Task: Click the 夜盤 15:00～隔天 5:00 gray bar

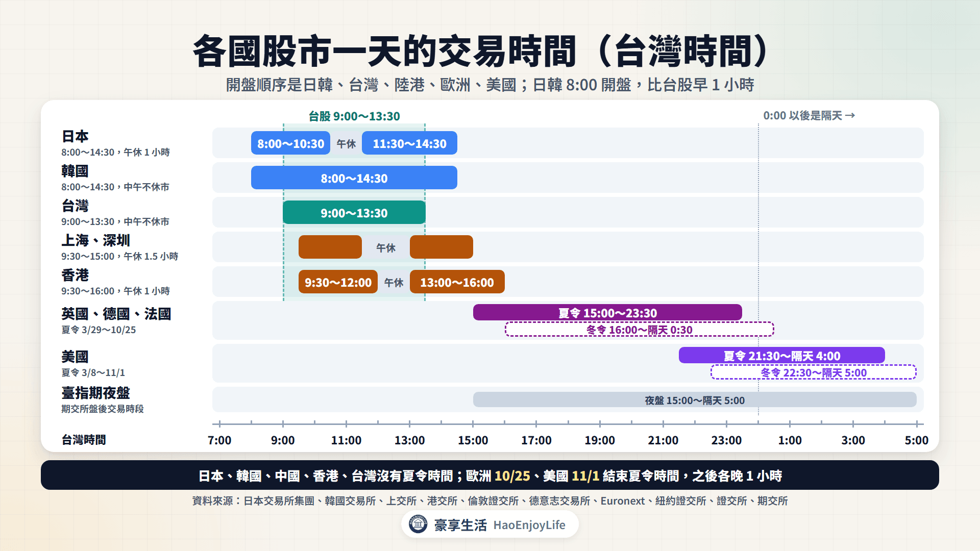Action: pyautogui.click(x=695, y=400)
